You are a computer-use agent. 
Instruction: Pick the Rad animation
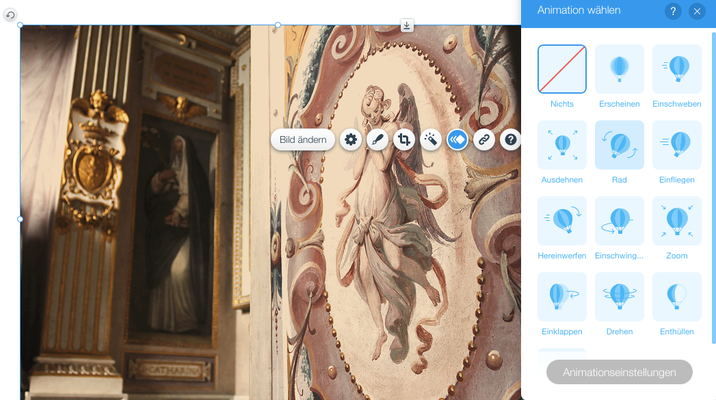tap(619, 145)
